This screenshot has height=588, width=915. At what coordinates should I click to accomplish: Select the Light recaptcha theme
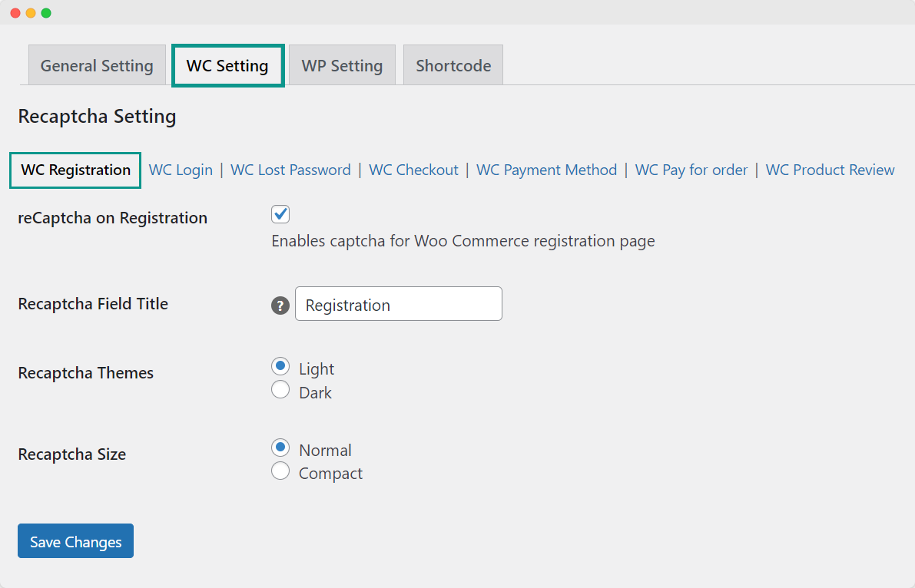pos(280,366)
